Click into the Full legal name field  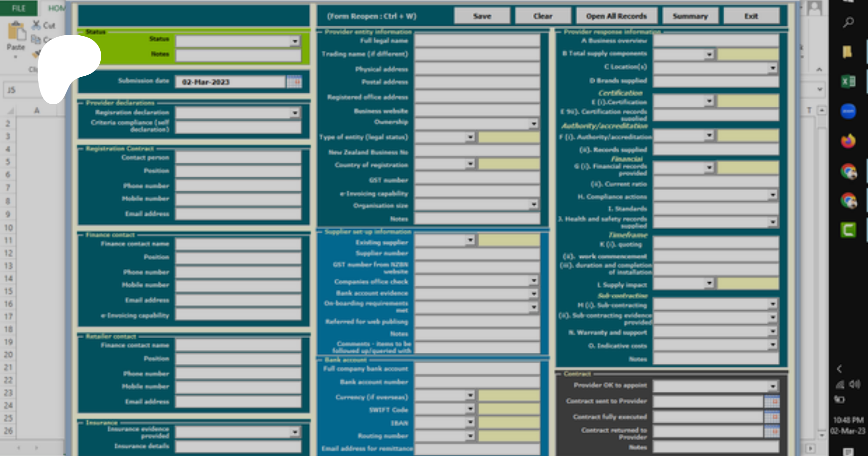click(477, 41)
